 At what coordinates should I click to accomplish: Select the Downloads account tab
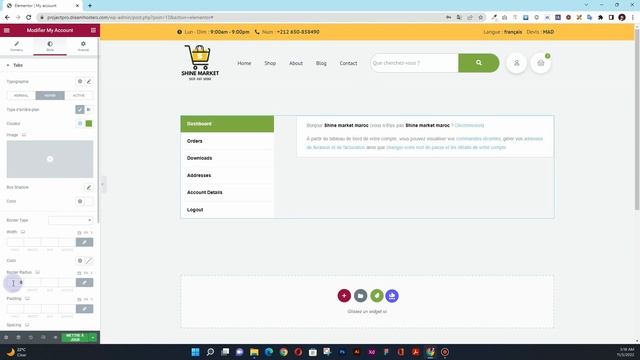227,158
